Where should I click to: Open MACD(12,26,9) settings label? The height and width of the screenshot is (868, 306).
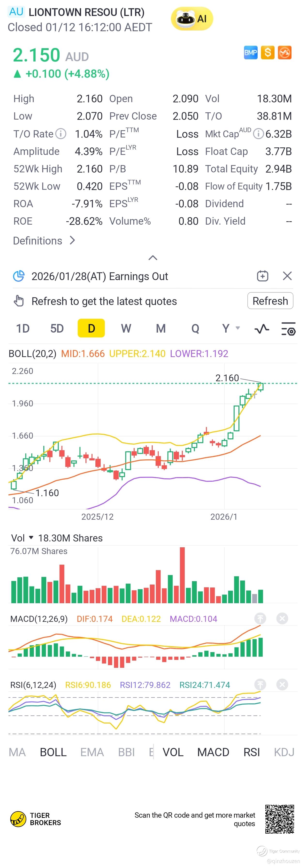(x=39, y=619)
